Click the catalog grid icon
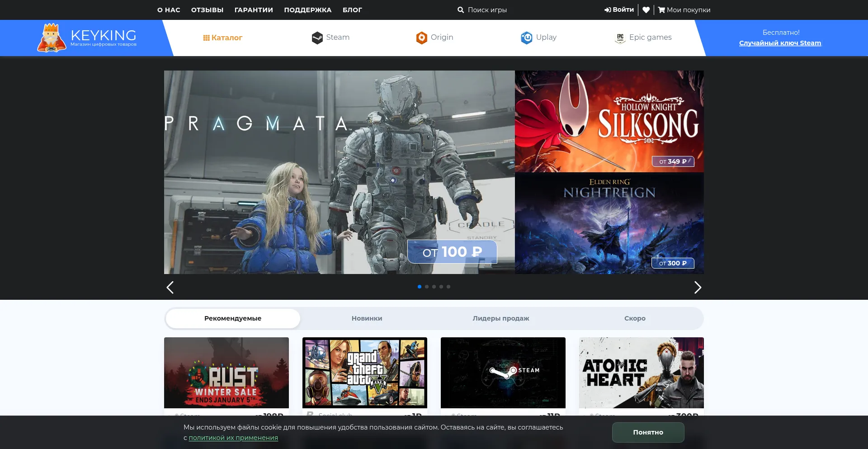 coord(206,38)
